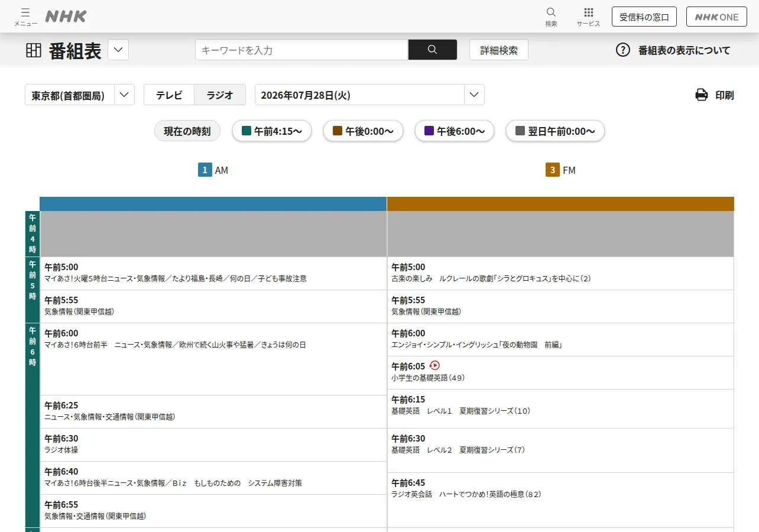Image resolution: width=759 pixels, height=532 pixels.
Task: Click the FM channel 3 badge
Action: (x=552, y=170)
